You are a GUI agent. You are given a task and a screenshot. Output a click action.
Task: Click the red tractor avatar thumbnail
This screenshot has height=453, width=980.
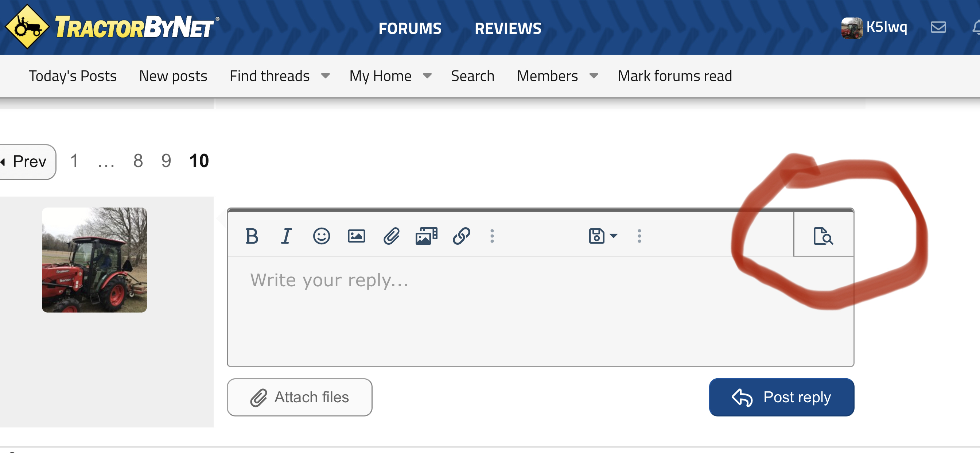94,260
